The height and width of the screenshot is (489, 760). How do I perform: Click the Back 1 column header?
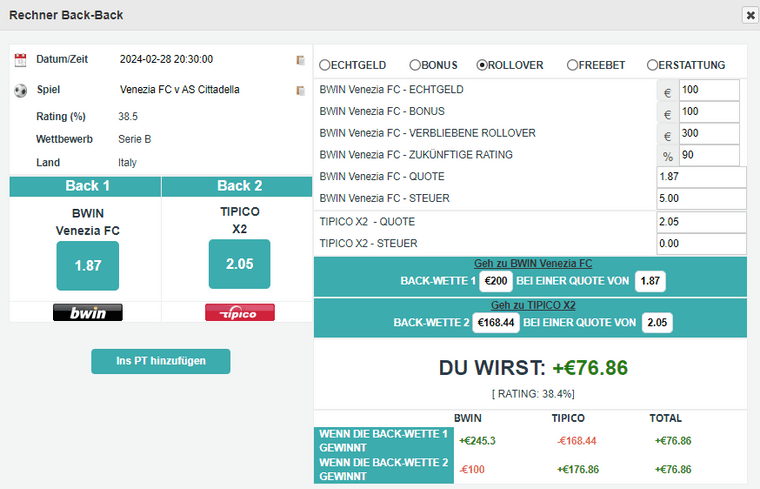point(85,187)
